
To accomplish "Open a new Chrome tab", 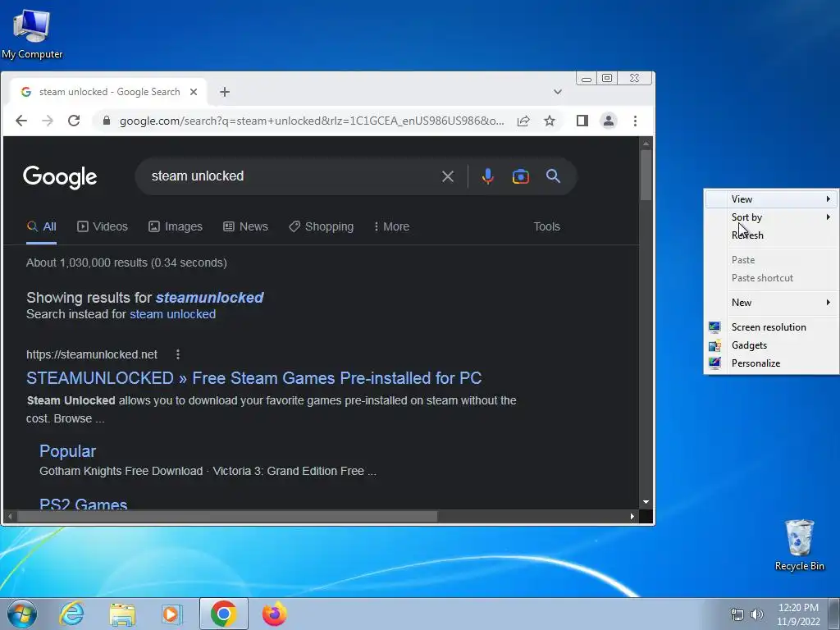I will pos(225,92).
